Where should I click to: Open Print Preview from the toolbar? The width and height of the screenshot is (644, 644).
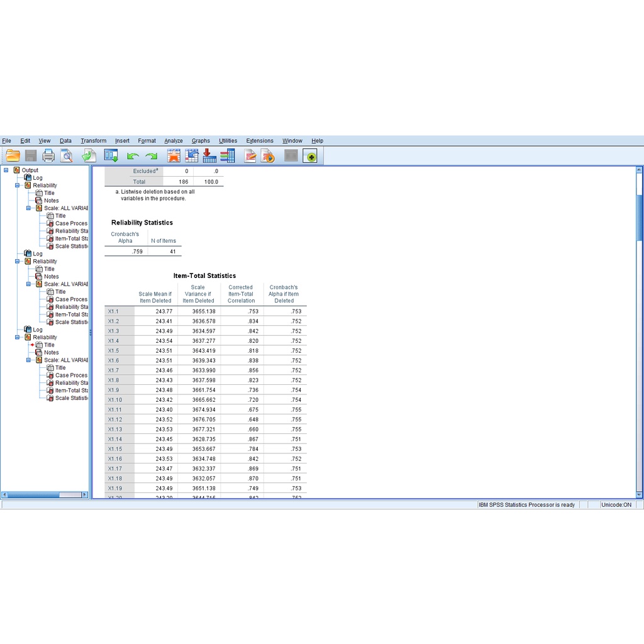(66, 156)
